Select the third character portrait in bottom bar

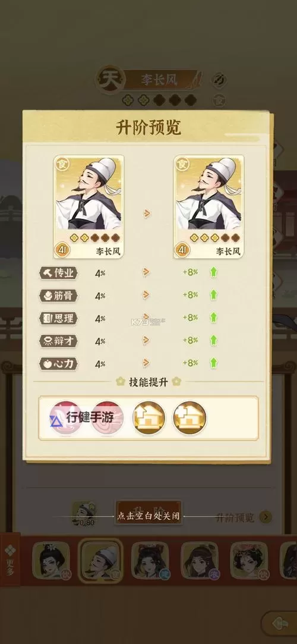150,561
